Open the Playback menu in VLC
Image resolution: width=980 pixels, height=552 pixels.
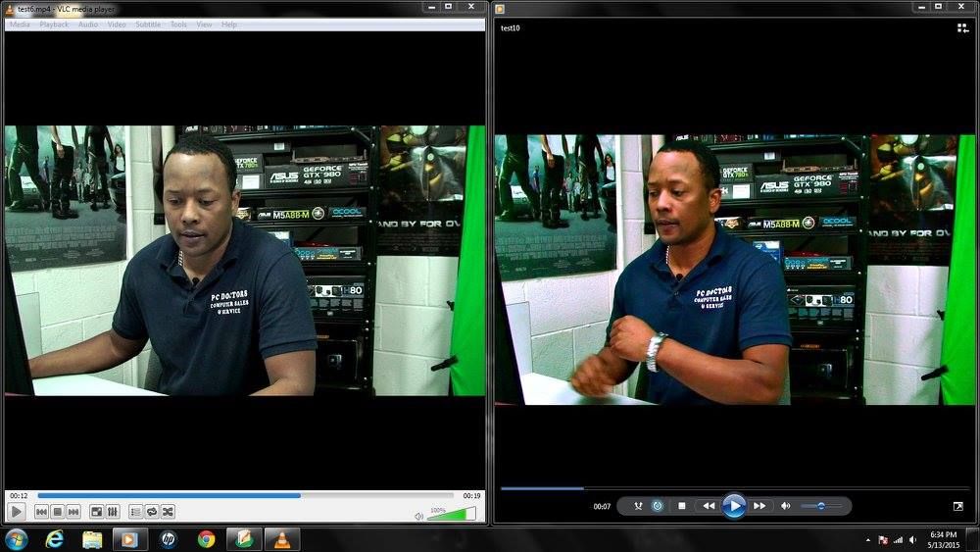pyautogui.click(x=54, y=25)
